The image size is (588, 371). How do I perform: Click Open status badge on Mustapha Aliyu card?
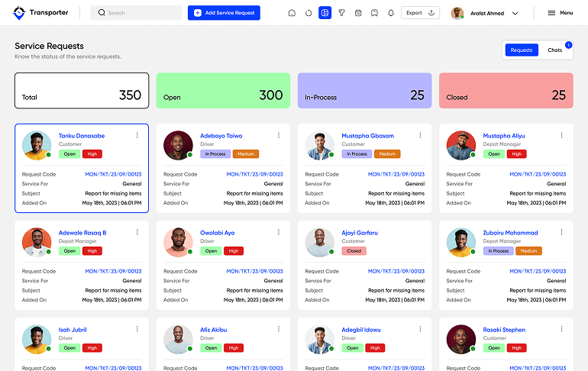click(494, 154)
